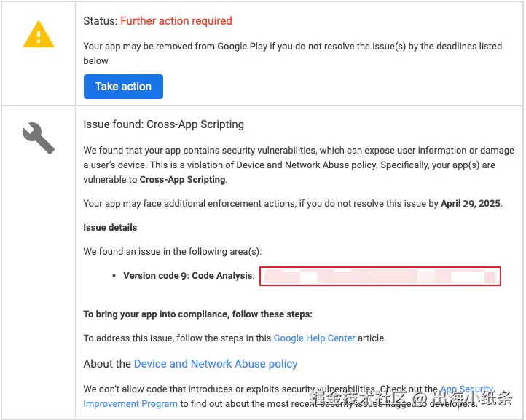Click the wrench issue icon

(38, 137)
